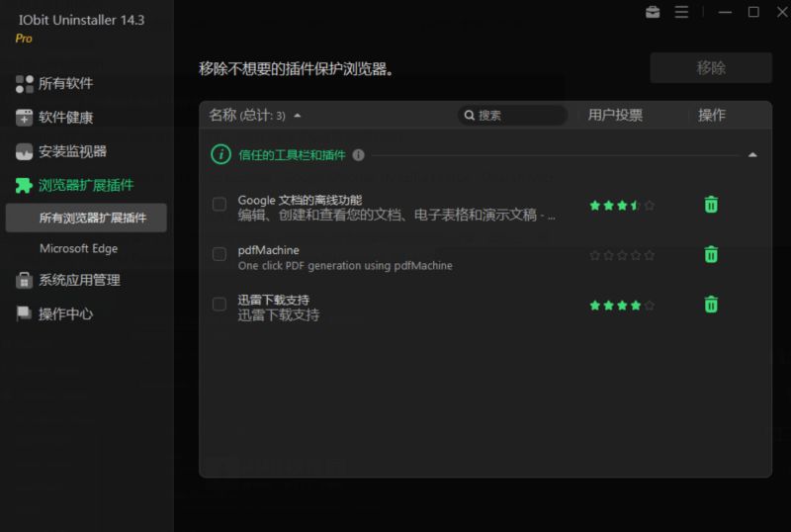Select 所有浏览器扩展插件 sub-item
The width and height of the screenshot is (791, 532).
(86, 219)
